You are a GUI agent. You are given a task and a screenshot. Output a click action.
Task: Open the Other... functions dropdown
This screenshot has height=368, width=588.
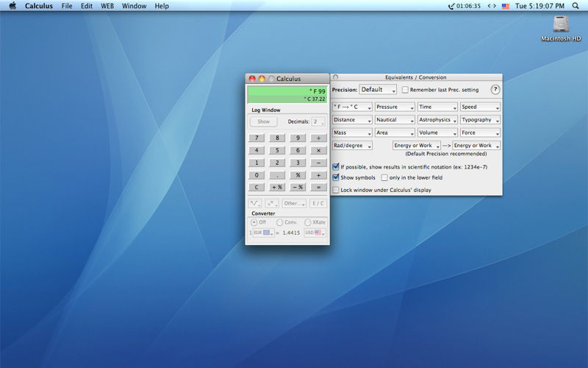tap(294, 203)
